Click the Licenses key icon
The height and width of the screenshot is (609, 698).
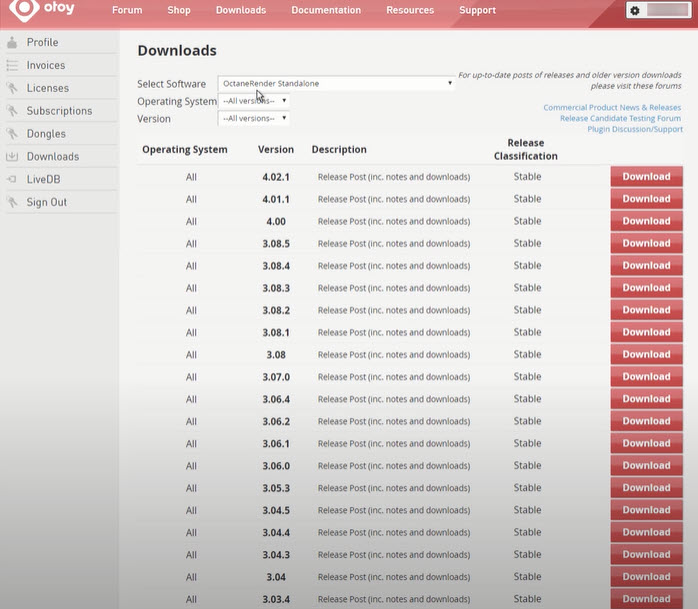(12, 88)
